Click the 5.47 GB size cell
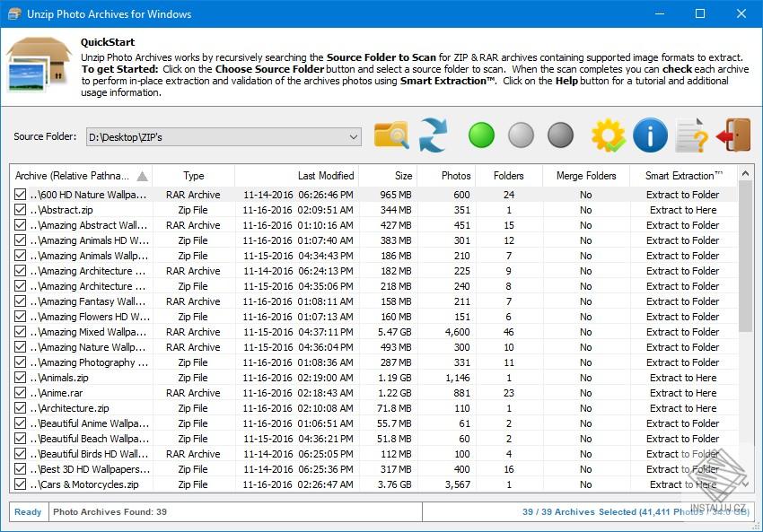The height and width of the screenshot is (532, 763). click(395, 332)
